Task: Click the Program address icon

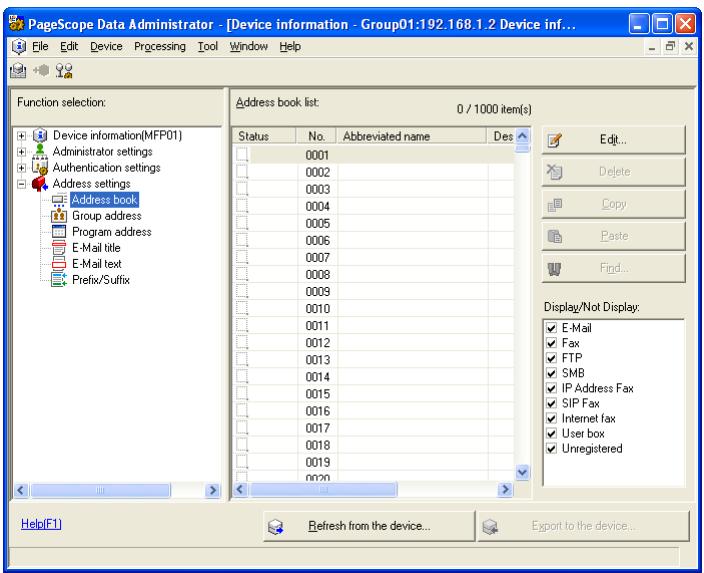Action: [59, 232]
